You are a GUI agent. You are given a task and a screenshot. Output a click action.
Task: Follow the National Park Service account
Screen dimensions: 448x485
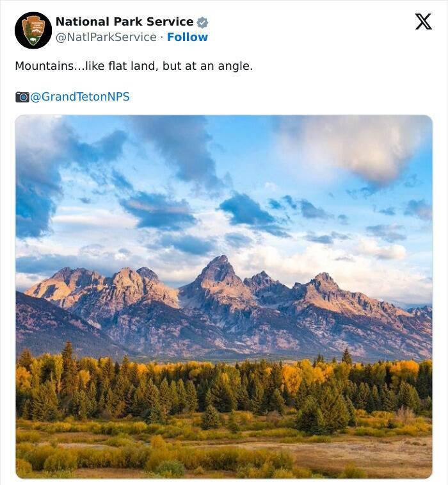pos(188,37)
